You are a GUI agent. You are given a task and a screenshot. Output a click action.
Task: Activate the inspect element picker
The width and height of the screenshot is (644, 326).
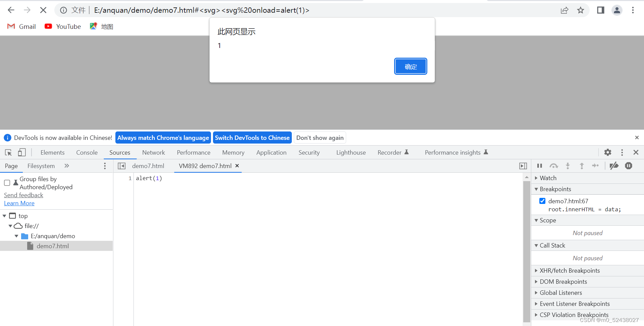8,153
